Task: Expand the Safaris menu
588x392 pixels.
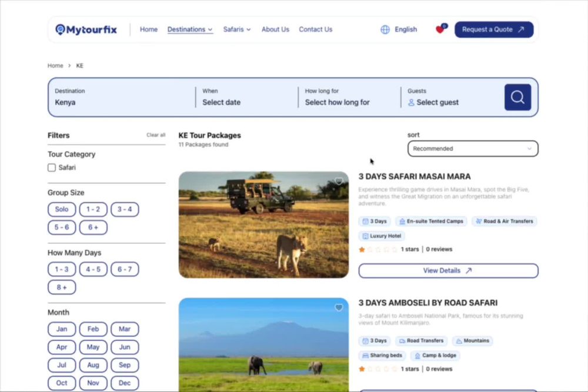Action: point(236,29)
